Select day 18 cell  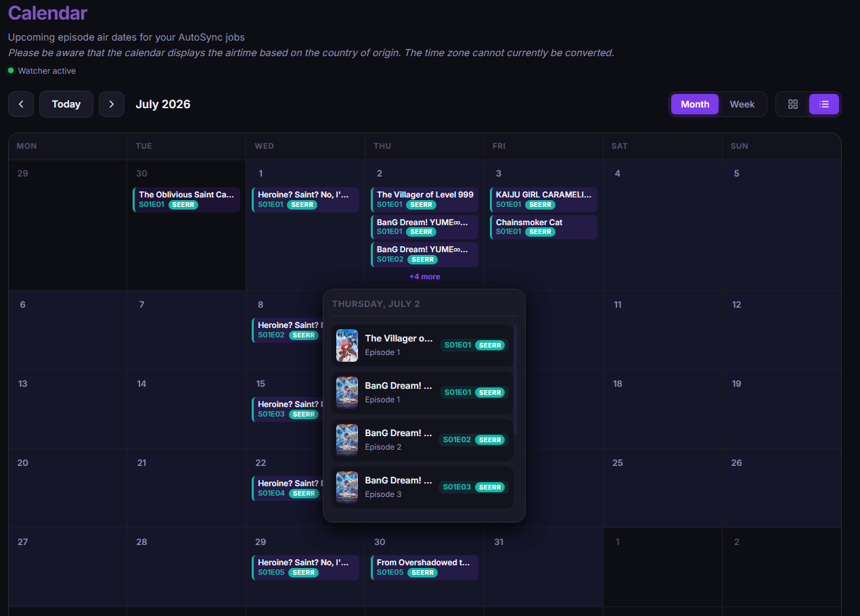click(662, 409)
